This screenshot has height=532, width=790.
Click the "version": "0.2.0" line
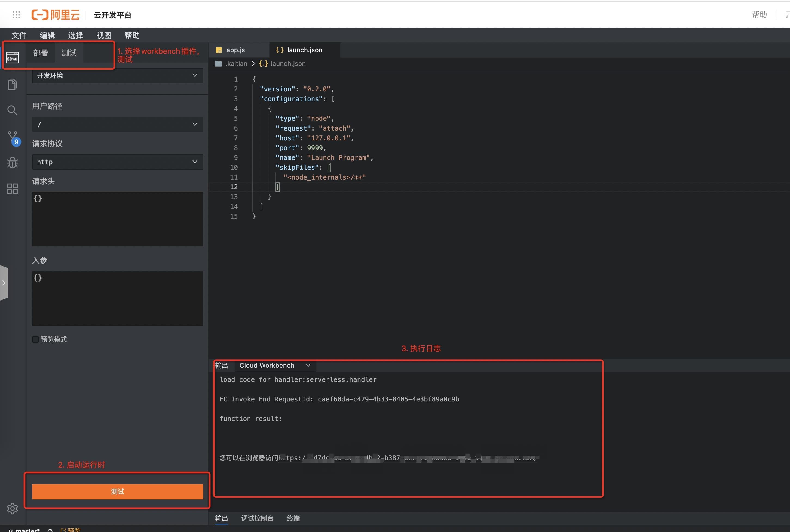[297, 89]
